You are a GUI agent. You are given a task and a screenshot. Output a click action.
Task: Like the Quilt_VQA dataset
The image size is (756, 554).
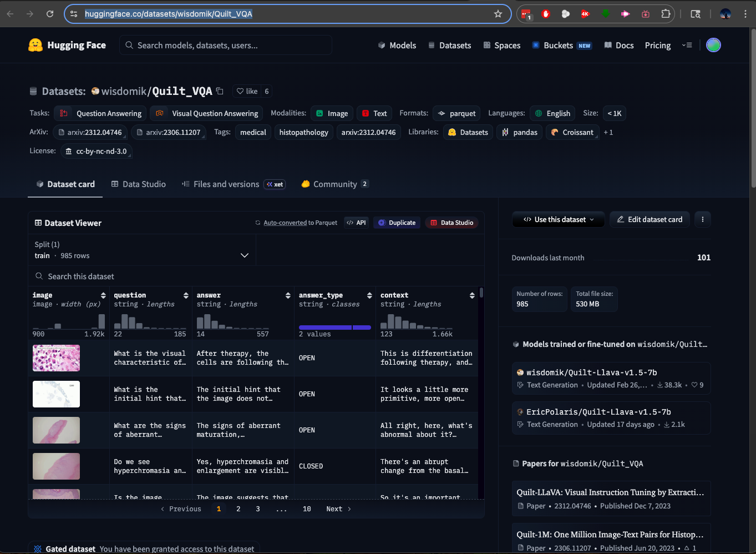[247, 91]
